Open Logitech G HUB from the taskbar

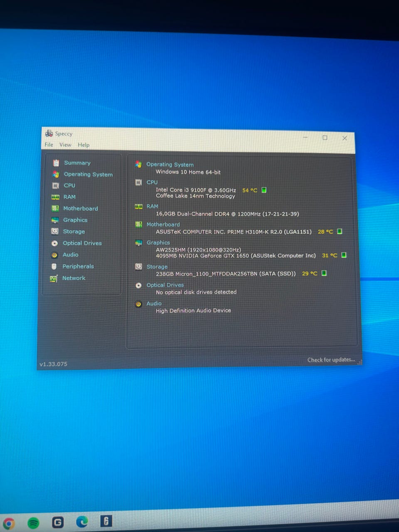tap(58, 522)
